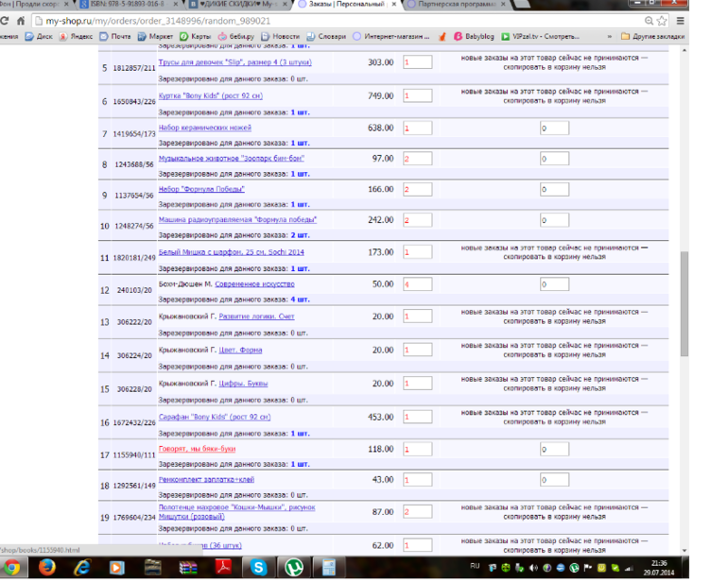Launch Internet Explorer from the taskbar
The width and height of the screenshot is (728, 582).
[81, 567]
